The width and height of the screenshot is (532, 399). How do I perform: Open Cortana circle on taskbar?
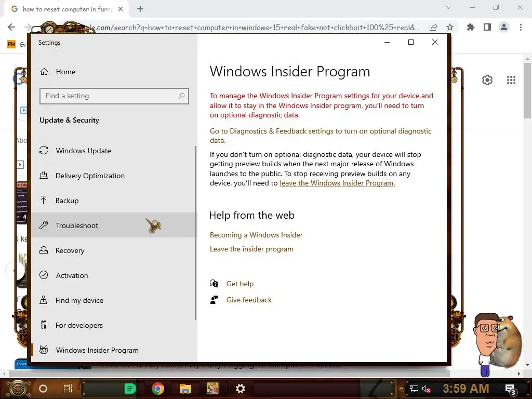pyautogui.click(x=43, y=389)
